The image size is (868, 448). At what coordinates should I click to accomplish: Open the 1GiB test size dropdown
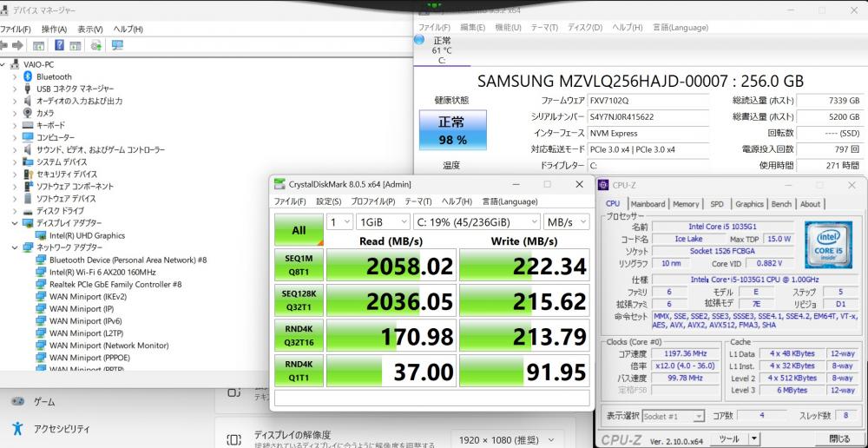coord(383,222)
